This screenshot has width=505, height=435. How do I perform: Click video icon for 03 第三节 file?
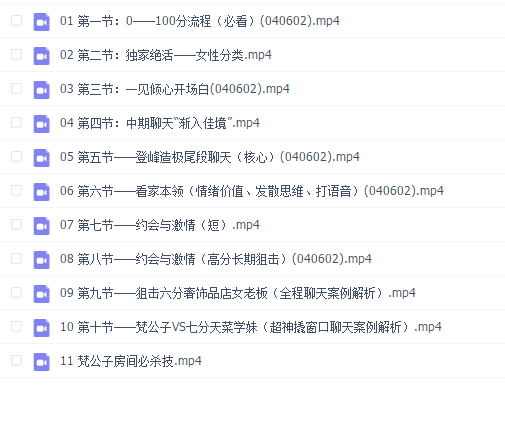42,90
